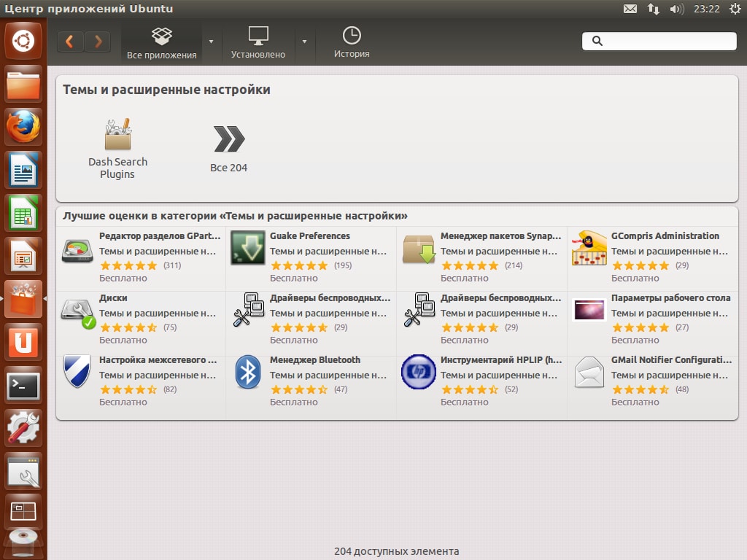Click the firewall shield icon

click(77, 371)
